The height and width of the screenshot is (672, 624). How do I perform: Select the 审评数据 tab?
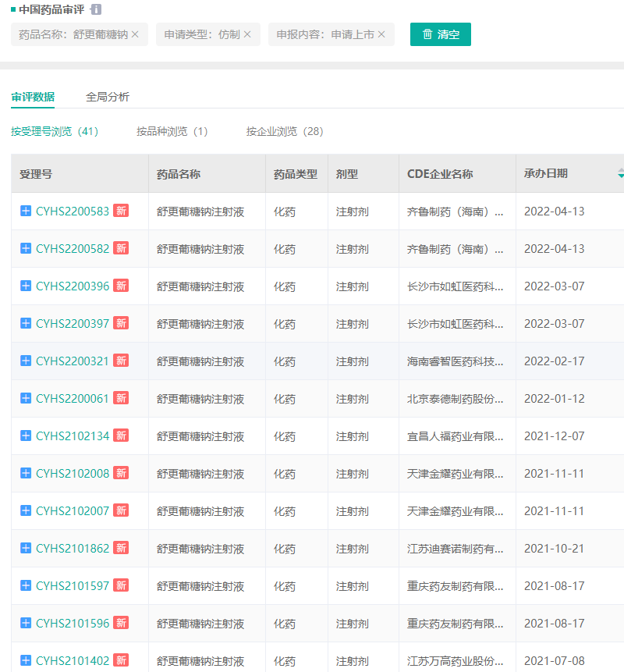33,97
